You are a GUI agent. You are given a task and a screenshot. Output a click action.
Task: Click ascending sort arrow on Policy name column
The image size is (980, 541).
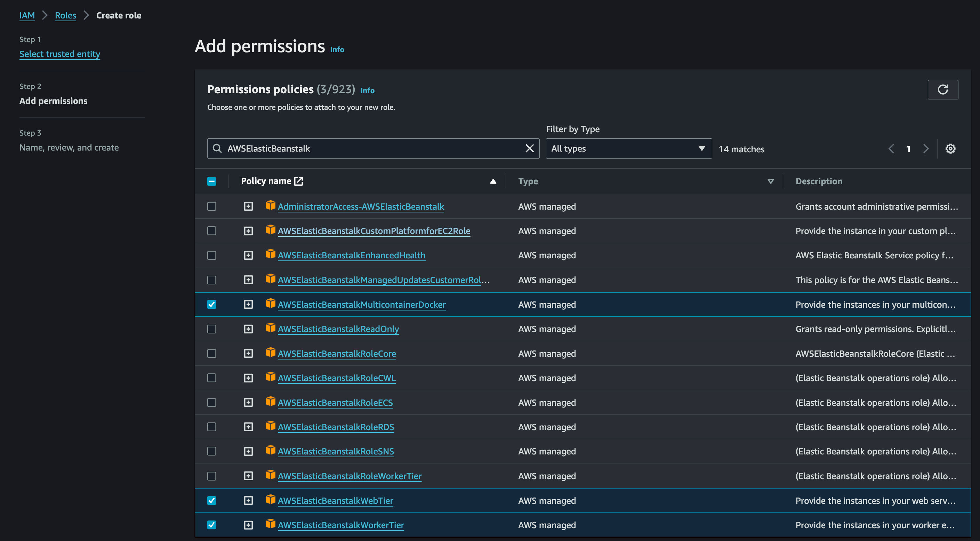[x=493, y=181]
